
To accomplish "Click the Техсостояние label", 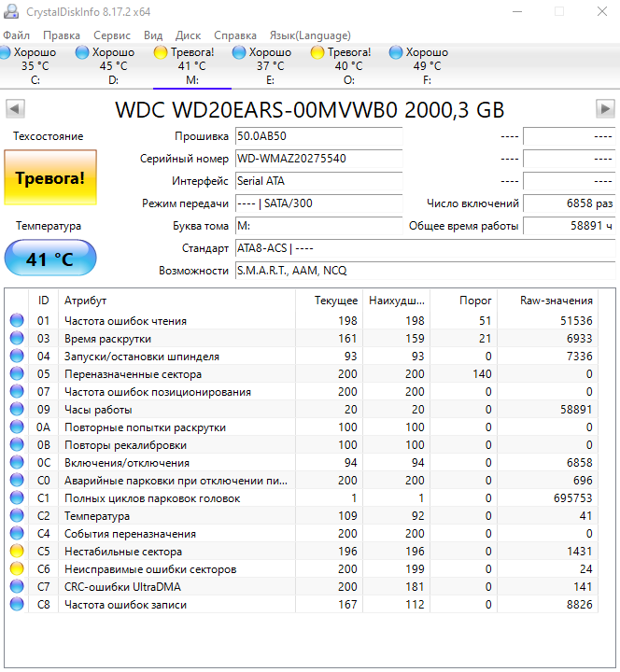I will point(48,136).
